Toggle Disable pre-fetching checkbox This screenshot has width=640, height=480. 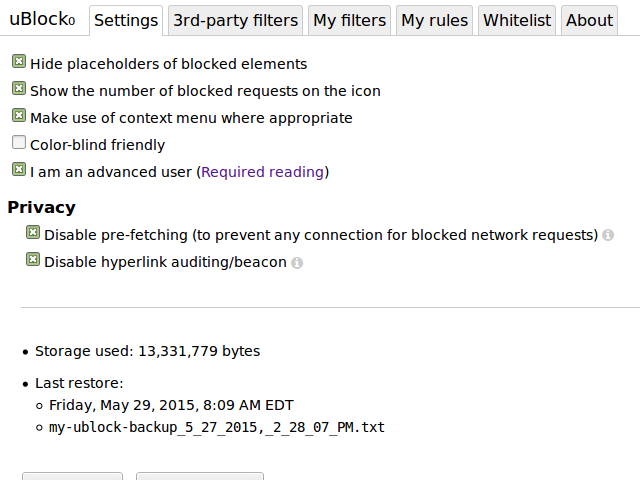33,233
